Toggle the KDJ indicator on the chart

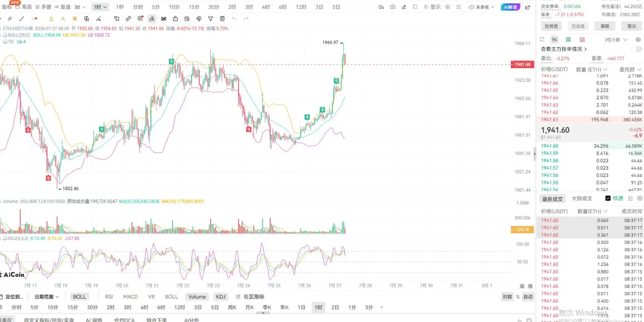pos(221,297)
